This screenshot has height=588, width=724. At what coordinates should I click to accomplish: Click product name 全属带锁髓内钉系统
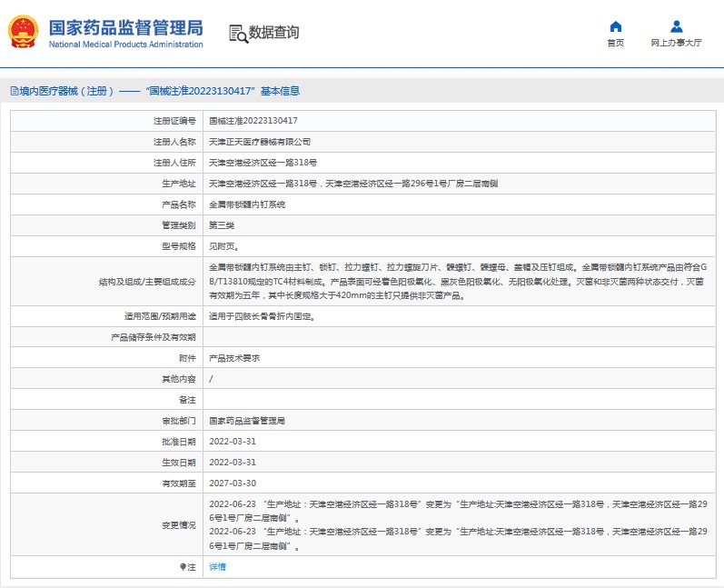coord(247,204)
